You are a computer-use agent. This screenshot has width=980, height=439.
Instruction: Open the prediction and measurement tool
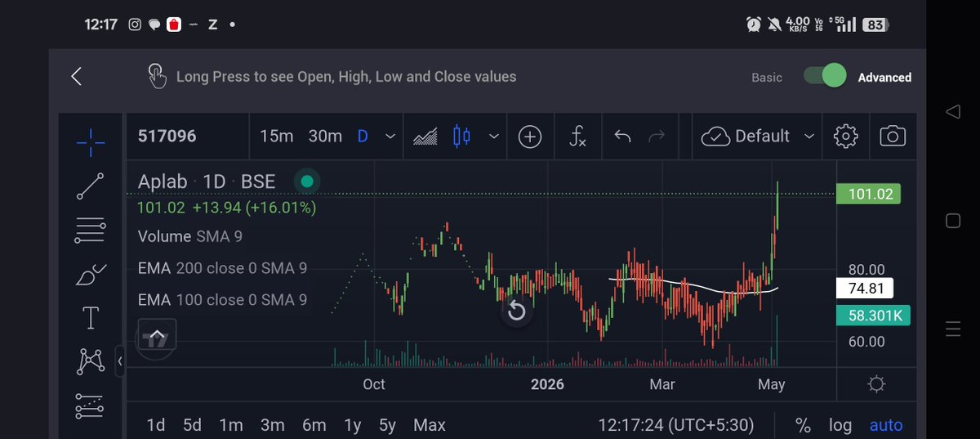pos(91,405)
